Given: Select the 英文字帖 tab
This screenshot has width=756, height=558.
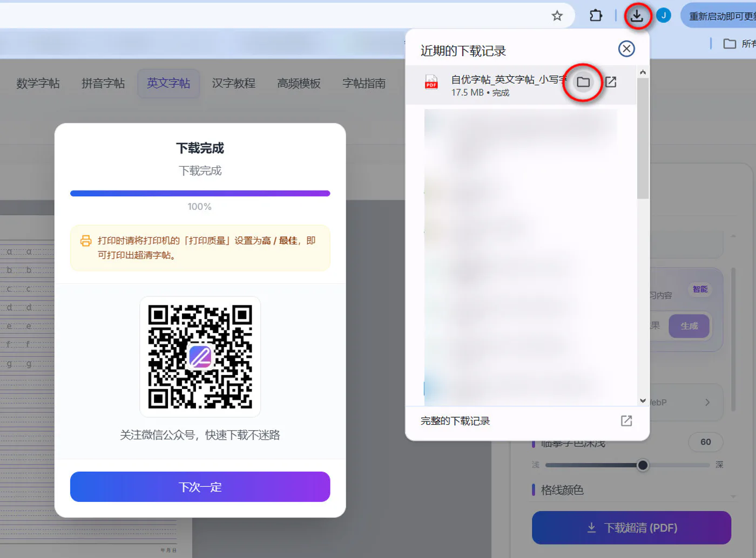Looking at the screenshot, I should (168, 83).
